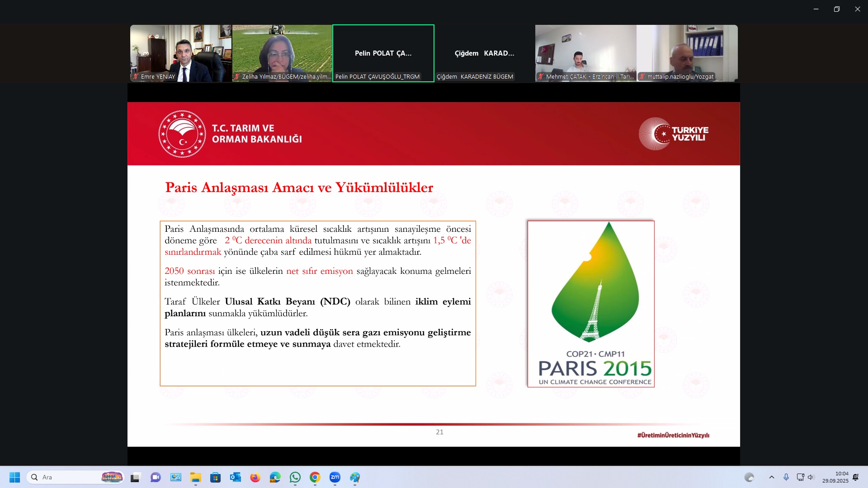
Task: Open Task View icon
Action: (135, 477)
